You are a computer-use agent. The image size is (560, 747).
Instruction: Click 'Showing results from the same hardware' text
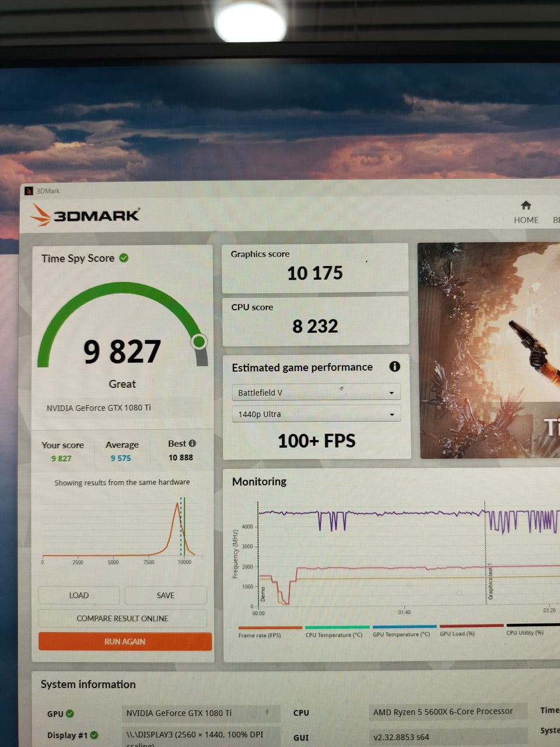[x=122, y=483]
